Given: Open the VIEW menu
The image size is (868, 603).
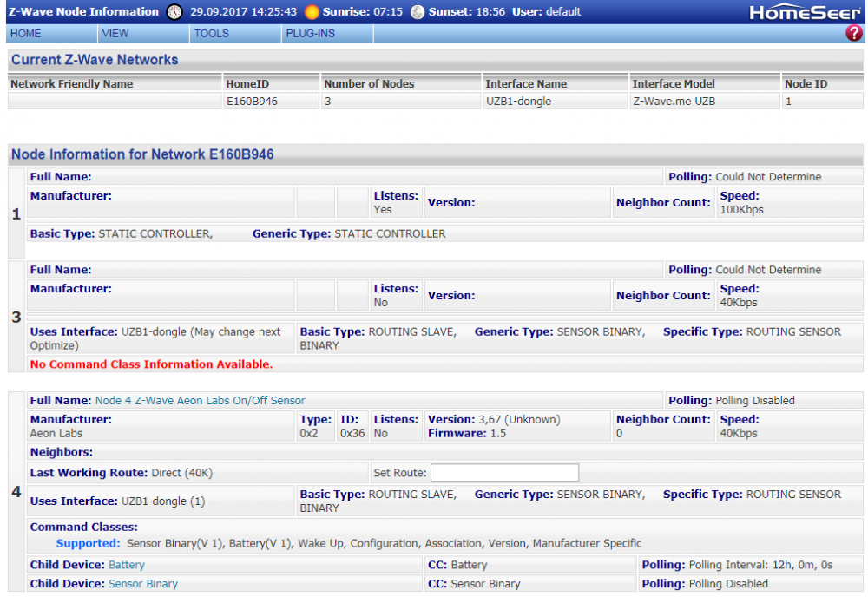Looking at the screenshot, I should [x=115, y=34].
